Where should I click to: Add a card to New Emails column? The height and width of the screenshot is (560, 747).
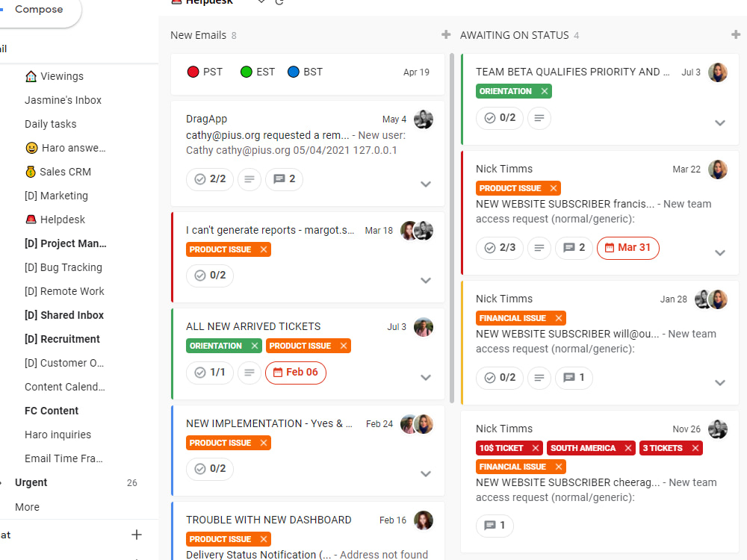[x=446, y=34]
